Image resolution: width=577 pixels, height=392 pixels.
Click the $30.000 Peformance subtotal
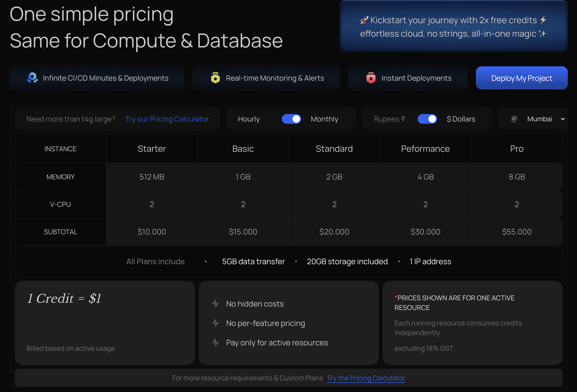click(x=425, y=232)
